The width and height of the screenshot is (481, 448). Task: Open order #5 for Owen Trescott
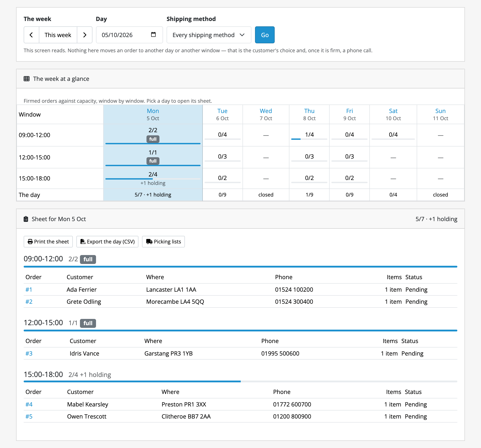pyautogui.click(x=29, y=416)
